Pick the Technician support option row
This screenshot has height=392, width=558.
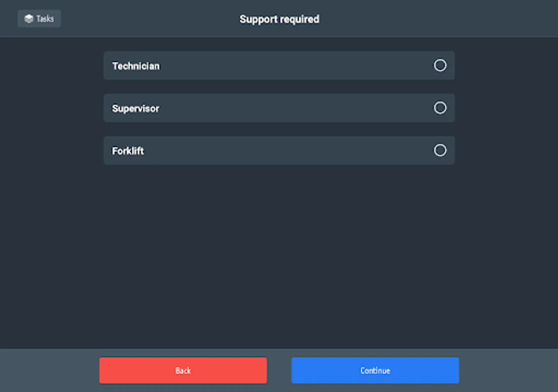coord(279,66)
